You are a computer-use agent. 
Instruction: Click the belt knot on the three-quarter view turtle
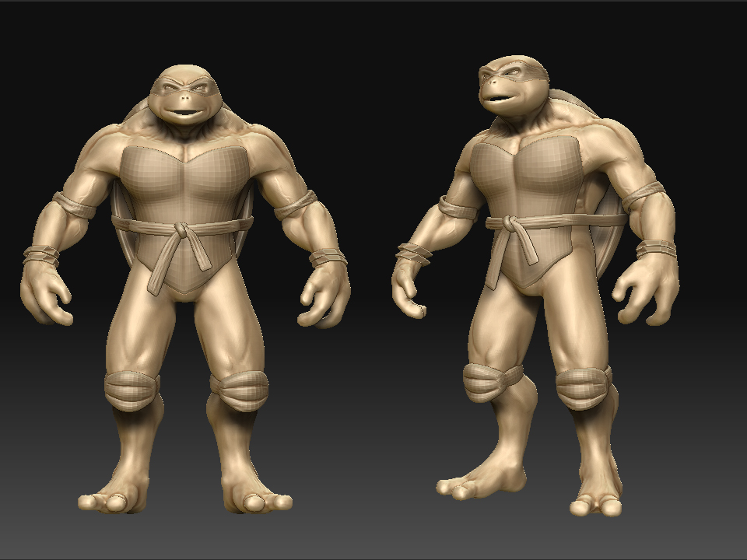[509, 223]
